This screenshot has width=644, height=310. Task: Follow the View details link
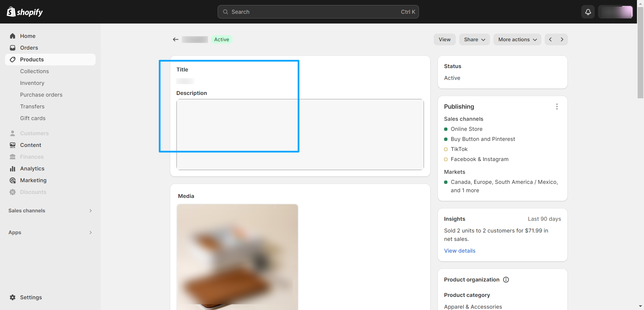tap(460, 251)
